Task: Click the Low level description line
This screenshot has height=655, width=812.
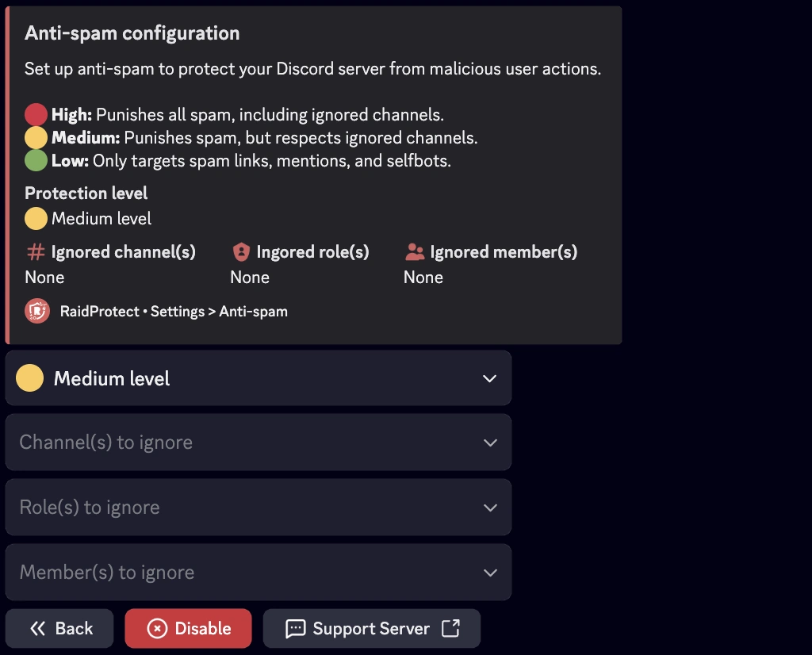Action: 251,160
